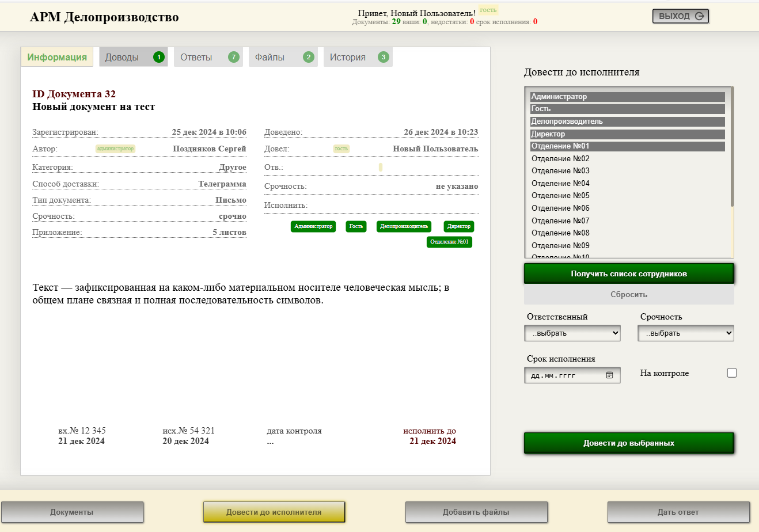
Task: Select Отделение №04 in executor list
Action: tap(627, 184)
